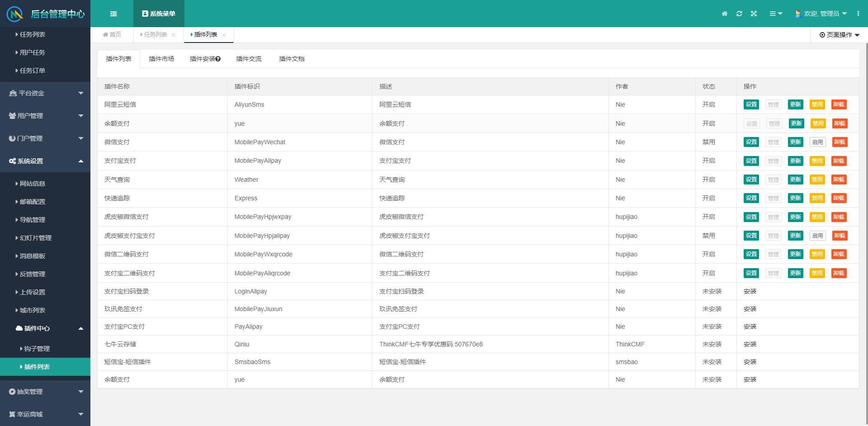This screenshot has height=426, width=868.
Task: Open the list-style dropdown in the top bar
Action: click(x=776, y=14)
